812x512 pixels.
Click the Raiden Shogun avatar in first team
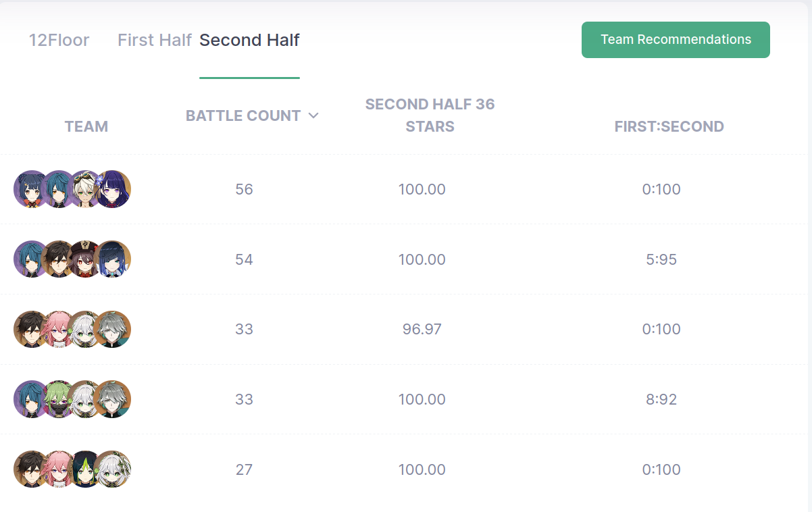pyautogui.click(x=113, y=189)
